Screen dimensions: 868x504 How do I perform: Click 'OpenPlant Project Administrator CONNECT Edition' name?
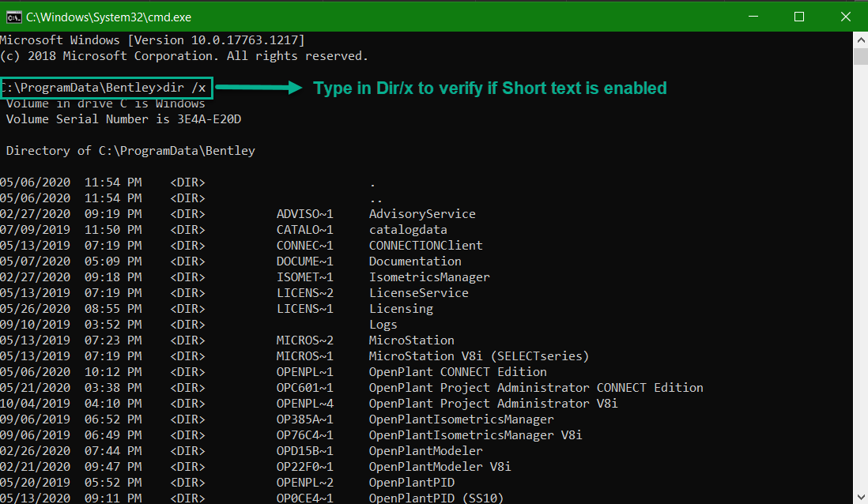pos(536,388)
